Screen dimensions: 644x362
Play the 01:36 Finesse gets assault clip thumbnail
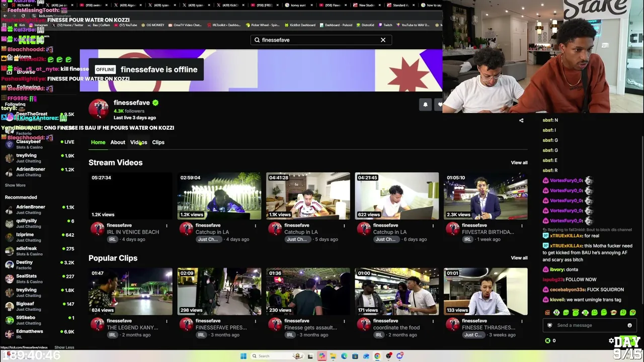pos(308,292)
